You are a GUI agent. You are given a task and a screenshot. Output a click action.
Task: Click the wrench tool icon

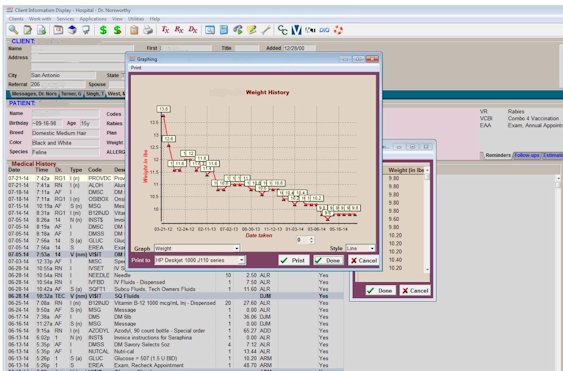(266, 30)
